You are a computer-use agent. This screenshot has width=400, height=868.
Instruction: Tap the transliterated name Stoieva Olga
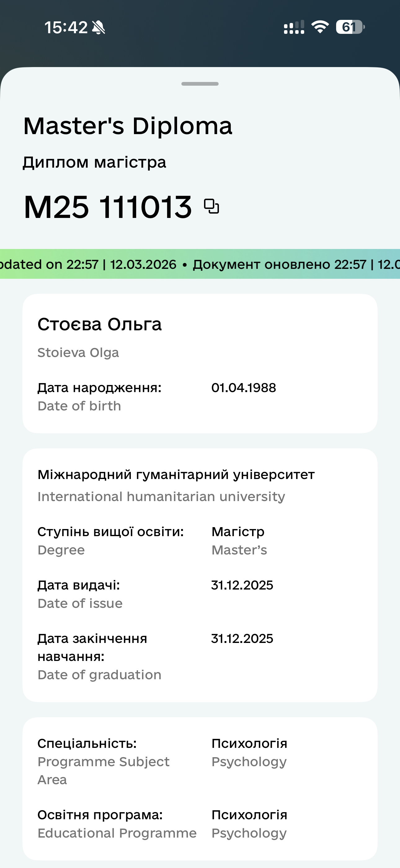point(78,352)
